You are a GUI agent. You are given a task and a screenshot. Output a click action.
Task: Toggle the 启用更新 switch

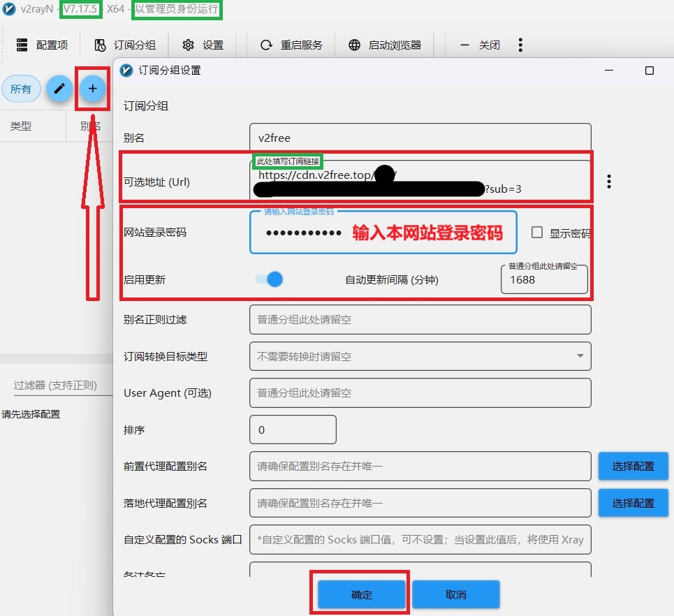point(269,279)
